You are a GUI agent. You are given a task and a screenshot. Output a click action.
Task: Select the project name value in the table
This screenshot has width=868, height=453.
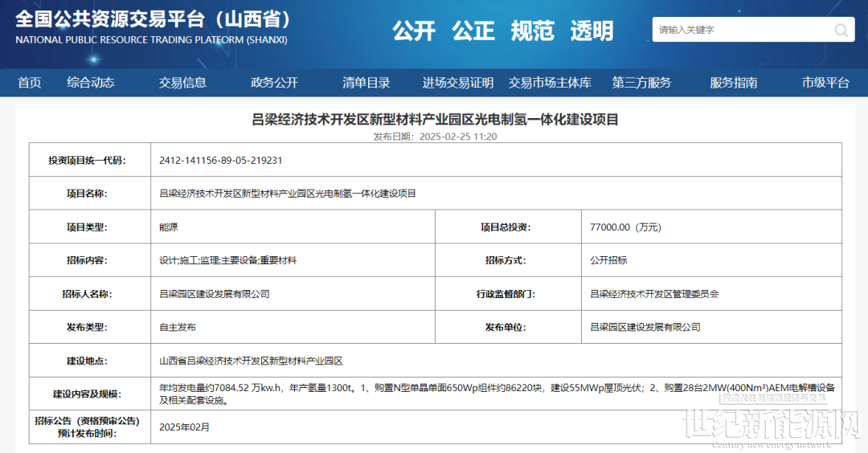pyautogui.click(x=288, y=194)
